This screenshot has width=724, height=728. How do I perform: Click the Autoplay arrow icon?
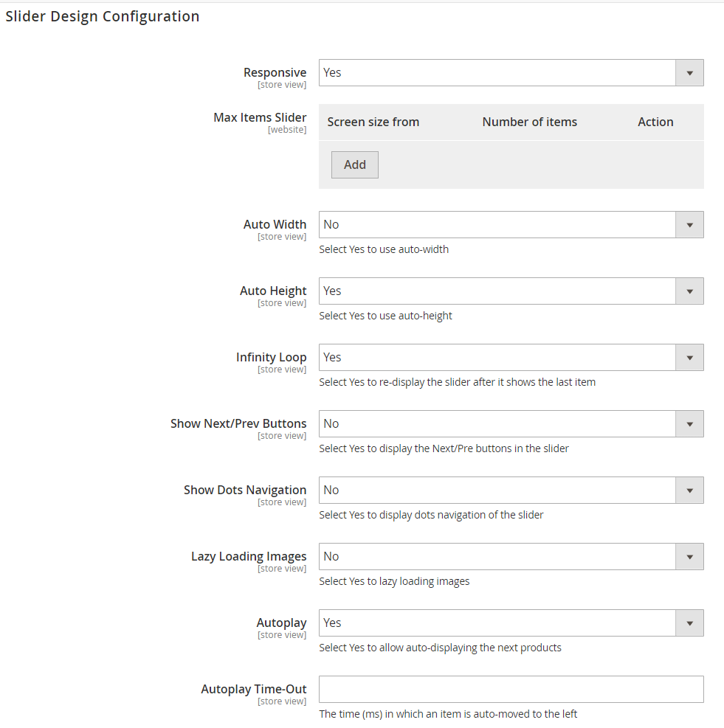tap(689, 623)
